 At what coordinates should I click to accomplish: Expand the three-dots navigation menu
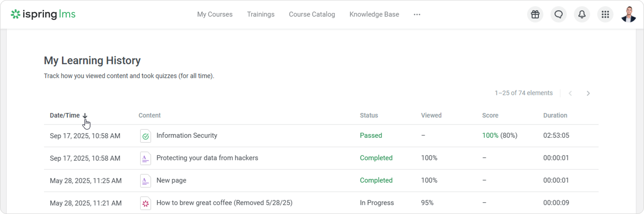[x=417, y=15]
